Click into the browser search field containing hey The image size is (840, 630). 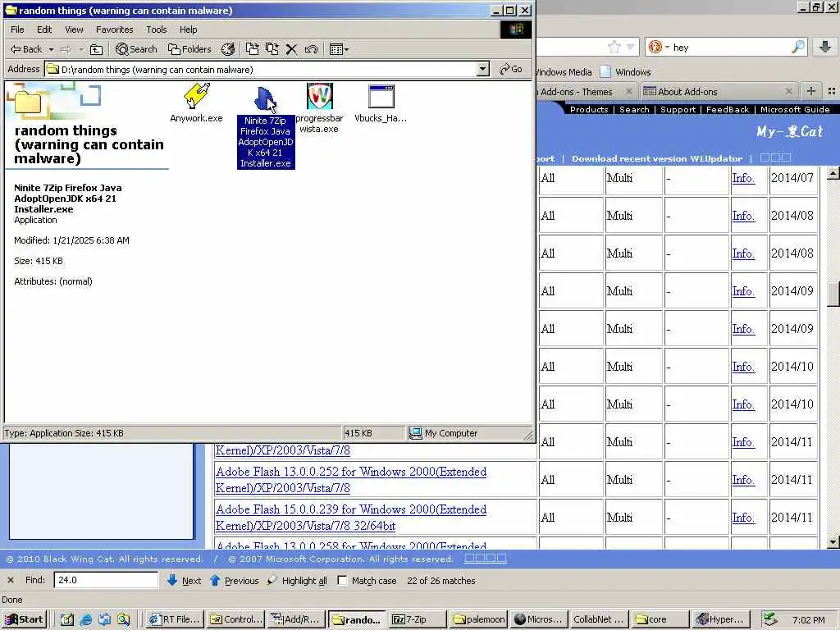731,47
